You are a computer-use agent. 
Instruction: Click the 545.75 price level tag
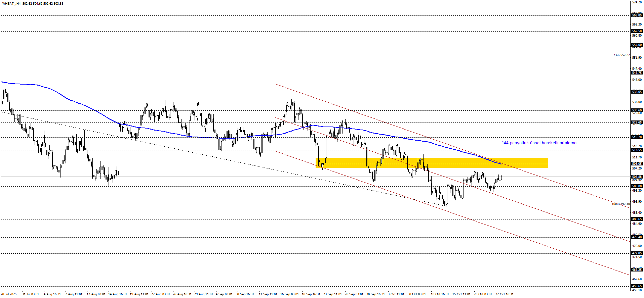tap(637, 73)
